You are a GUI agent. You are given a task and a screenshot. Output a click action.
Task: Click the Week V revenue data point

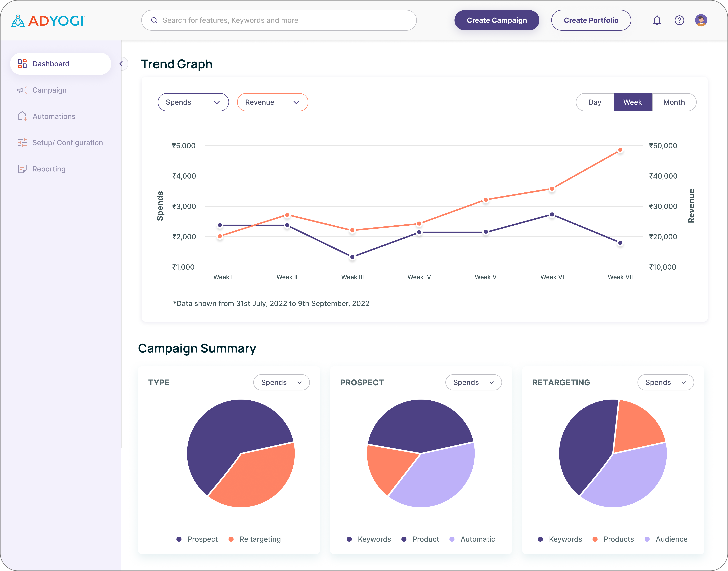tap(486, 200)
